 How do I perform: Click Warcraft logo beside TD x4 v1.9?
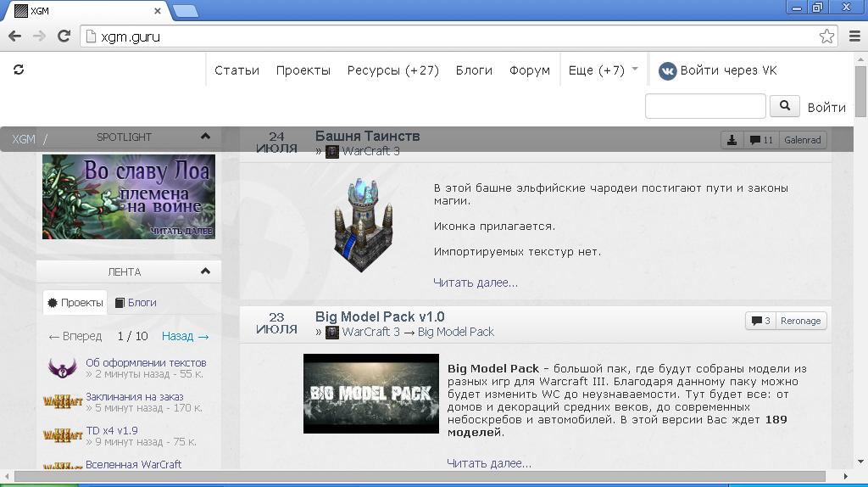pos(63,435)
